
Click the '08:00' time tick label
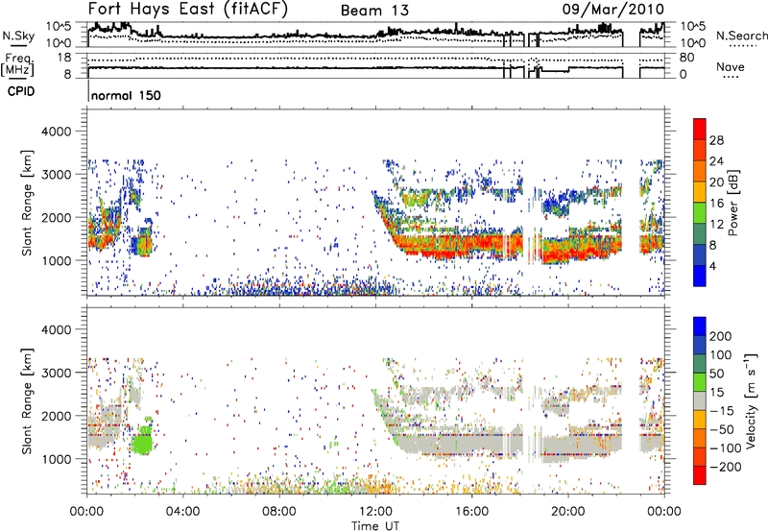(279, 512)
